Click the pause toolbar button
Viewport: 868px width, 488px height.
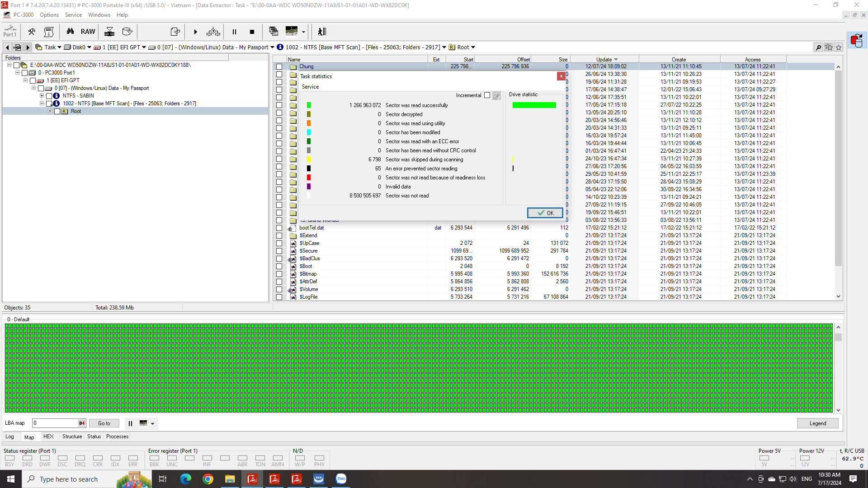(x=234, y=32)
